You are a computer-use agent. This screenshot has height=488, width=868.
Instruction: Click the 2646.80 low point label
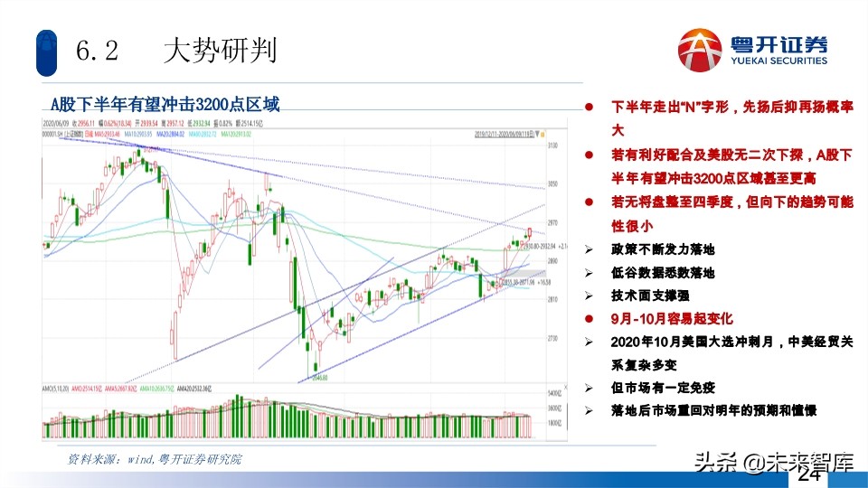320,378
